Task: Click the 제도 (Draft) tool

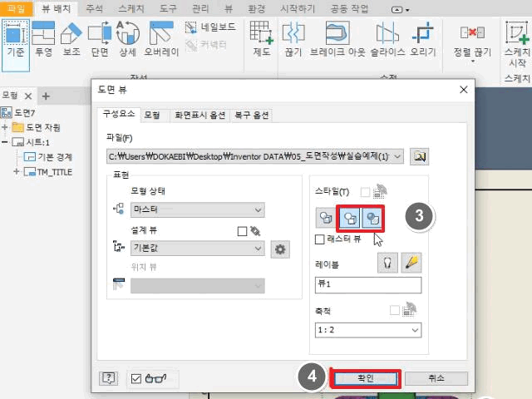Action: (262, 39)
